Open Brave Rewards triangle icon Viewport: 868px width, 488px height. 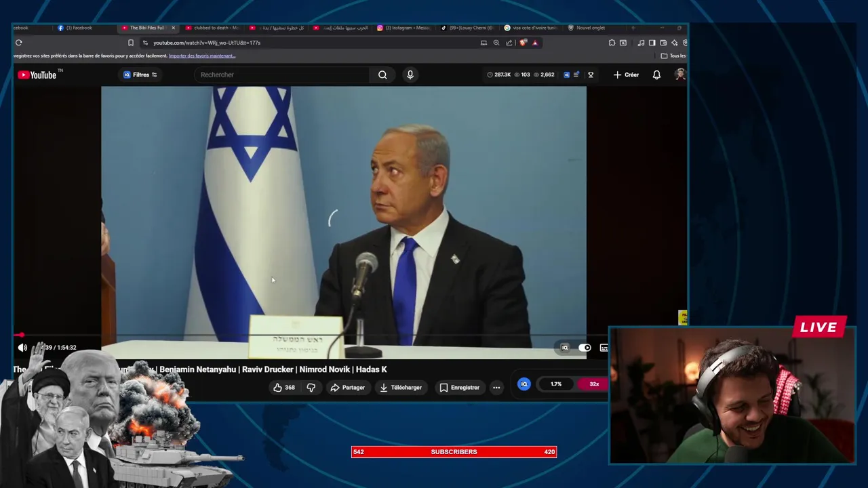(534, 43)
